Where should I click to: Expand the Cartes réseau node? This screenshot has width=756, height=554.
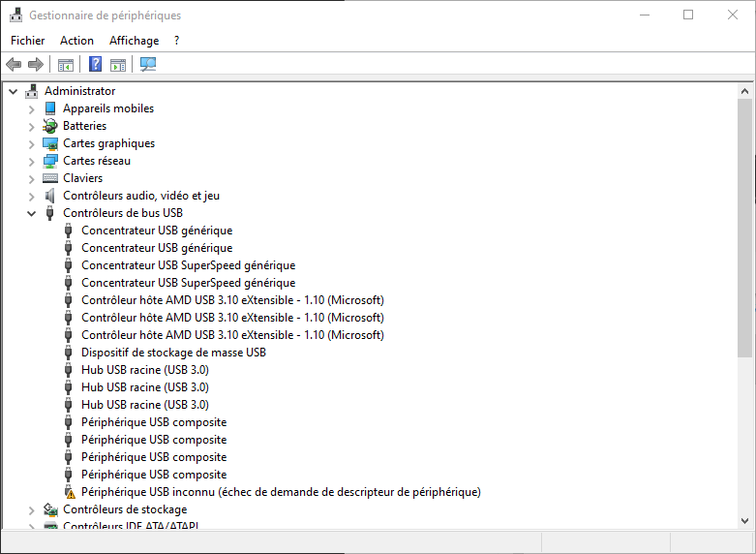(x=32, y=162)
